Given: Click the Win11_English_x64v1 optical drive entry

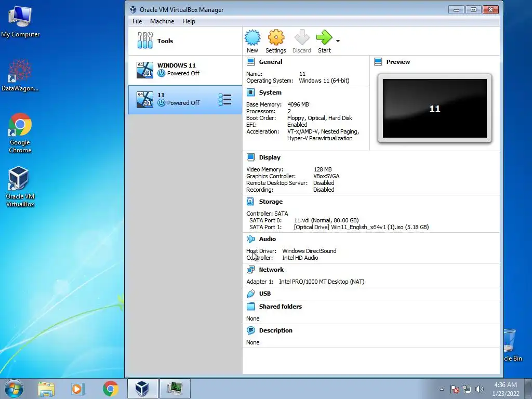Looking at the screenshot, I should 362,227.
